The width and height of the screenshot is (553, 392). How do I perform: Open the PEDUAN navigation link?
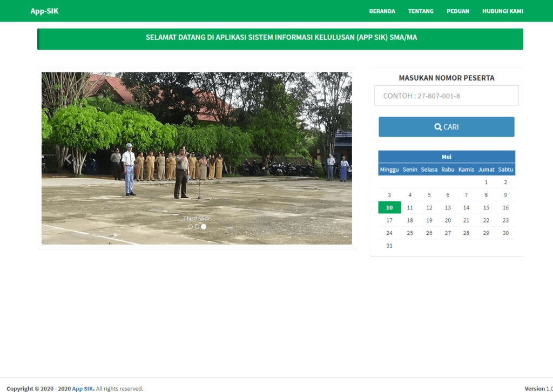pyautogui.click(x=457, y=11)
